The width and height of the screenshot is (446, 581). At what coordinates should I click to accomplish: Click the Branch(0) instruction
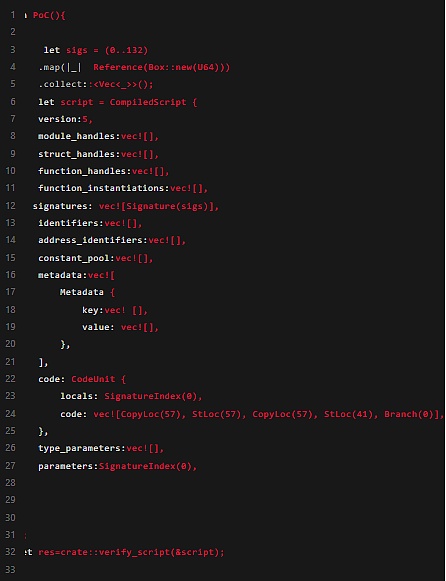pyautogui.click(x=409, y=414)
